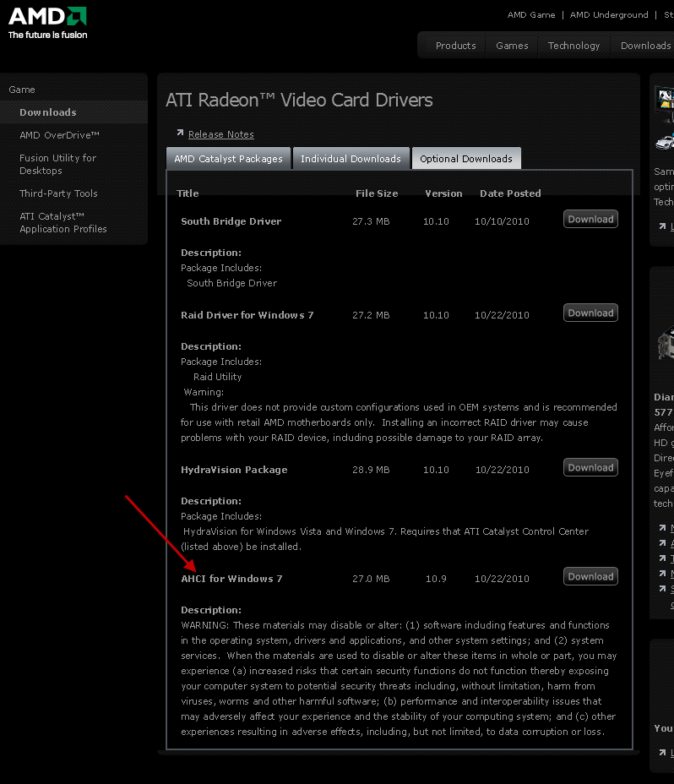674x784 pixels.
Task: Click the Date Posted column header
Action: [510, 193]
